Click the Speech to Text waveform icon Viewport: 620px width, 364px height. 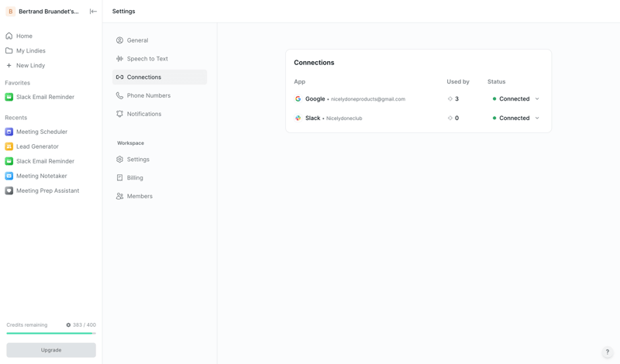pos(119,59)
